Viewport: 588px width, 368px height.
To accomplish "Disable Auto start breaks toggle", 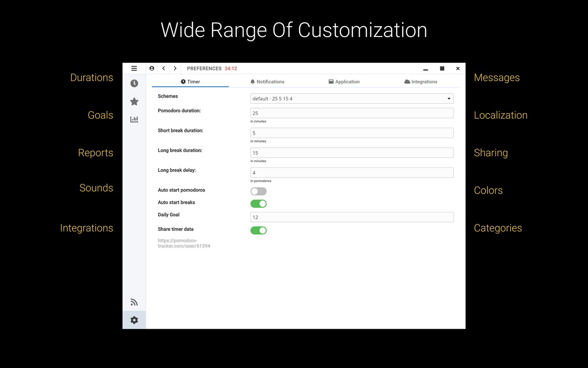I will (258, 203).
